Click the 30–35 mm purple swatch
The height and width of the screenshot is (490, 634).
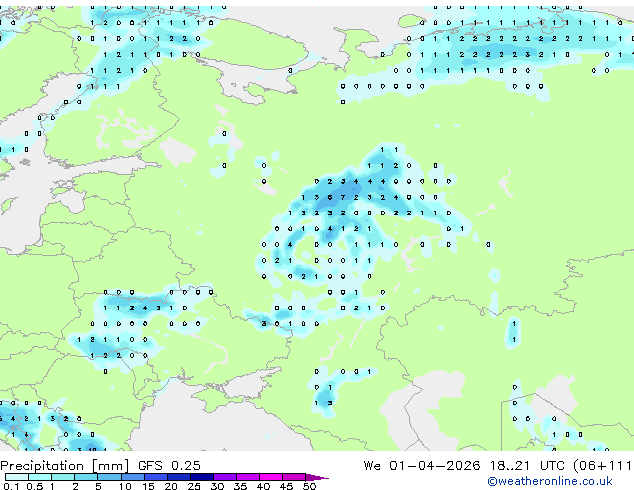[x=224, y=477]
